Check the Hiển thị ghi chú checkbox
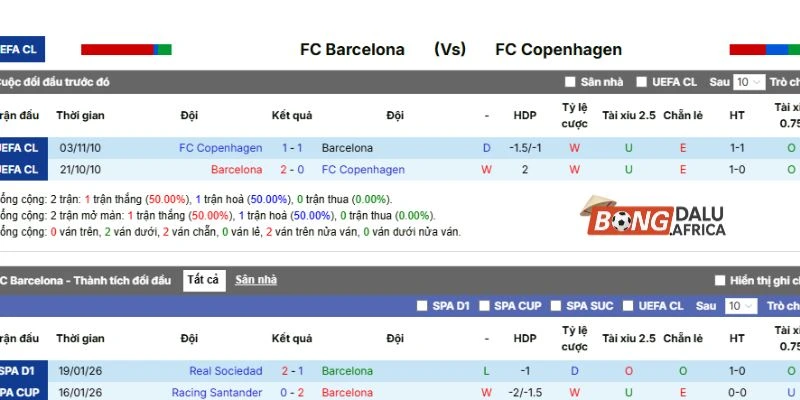800x400 pixels. (720, 281)
